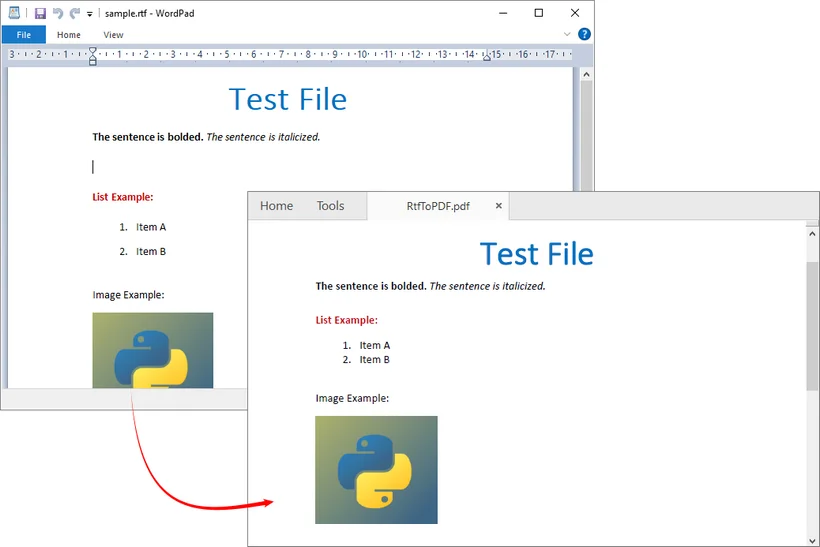Image resolution: width=820 pixels, height=547 pixels.
Task: Click 'List Example:' heading in the PDF
Action: [346, 320]
